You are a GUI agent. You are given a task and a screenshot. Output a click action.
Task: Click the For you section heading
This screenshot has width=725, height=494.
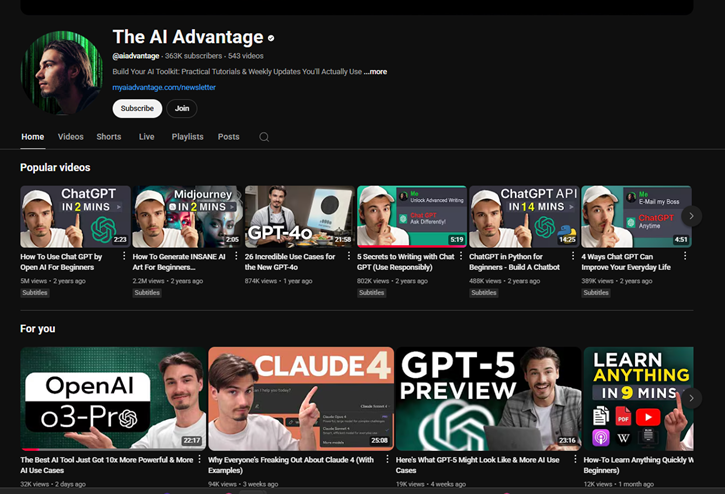point(37,329)
